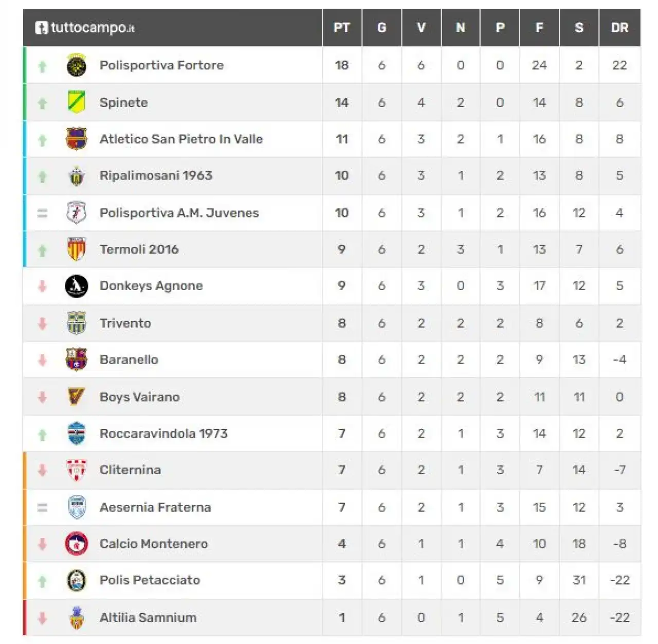Open the Polisportiva A.M. Juvenes link
This screenshot has width=658, height=644.
coord(179,213)
